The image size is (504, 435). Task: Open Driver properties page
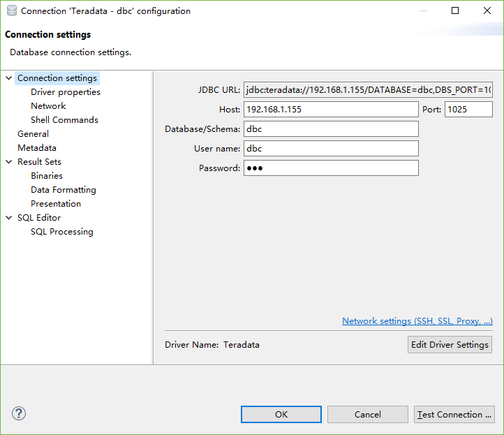pyautogui.click(x=66, y=92)
